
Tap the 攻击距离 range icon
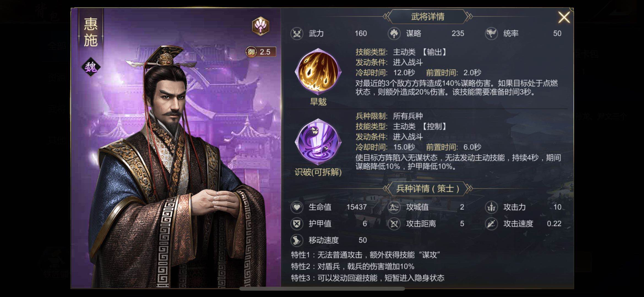(394, 224)
